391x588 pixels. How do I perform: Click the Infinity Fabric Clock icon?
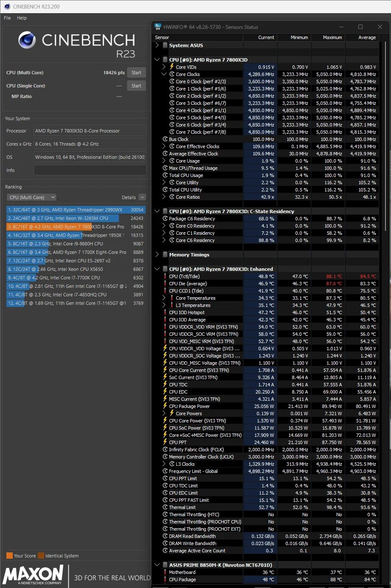click(x=165, y=450)
